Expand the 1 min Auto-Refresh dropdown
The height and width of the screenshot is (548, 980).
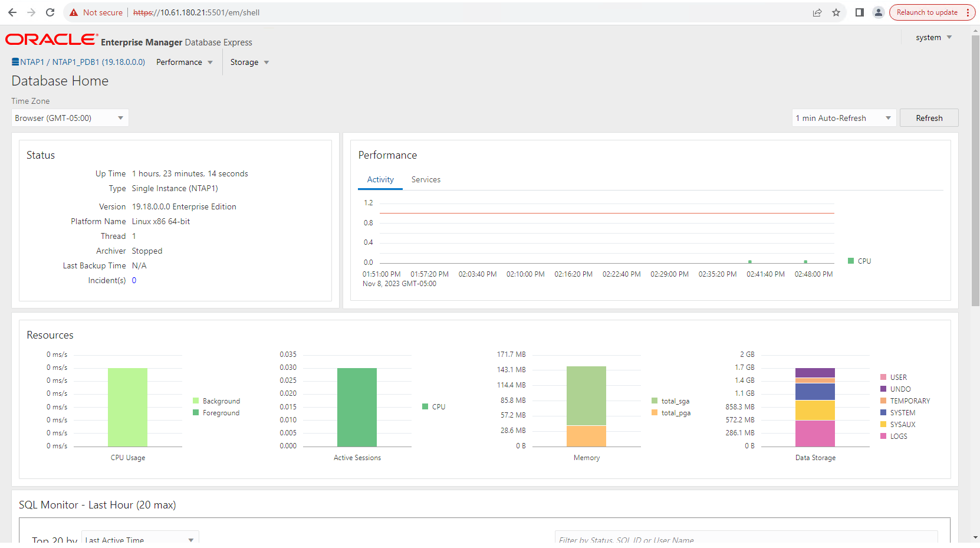pos(843,118)
